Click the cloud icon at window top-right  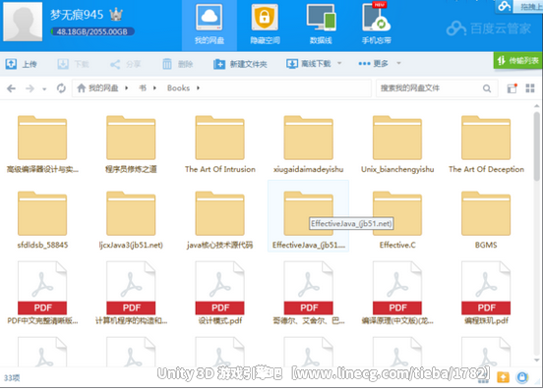click(505, 6)
